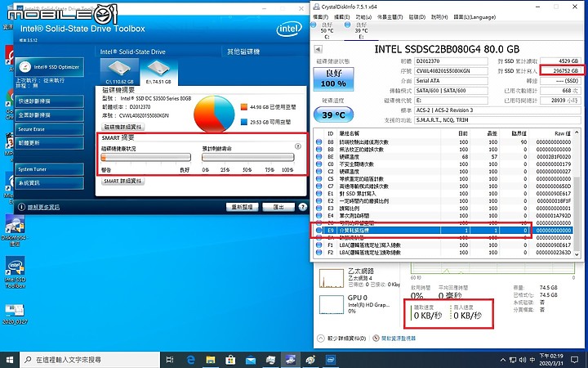Open 功能(u) menu in CrystalDiskInfo
This screenshot has height=368, width=588.
pyautogui.click(x=363, y=17)
